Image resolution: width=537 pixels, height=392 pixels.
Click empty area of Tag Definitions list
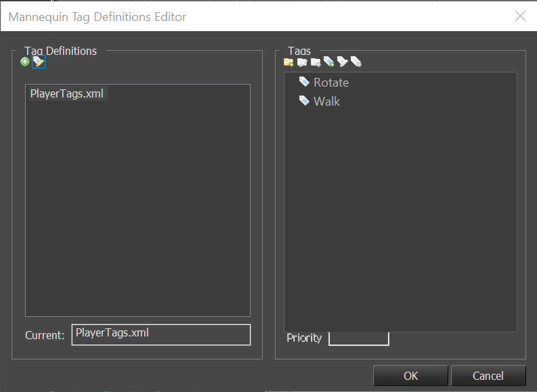tap(137, 217)
